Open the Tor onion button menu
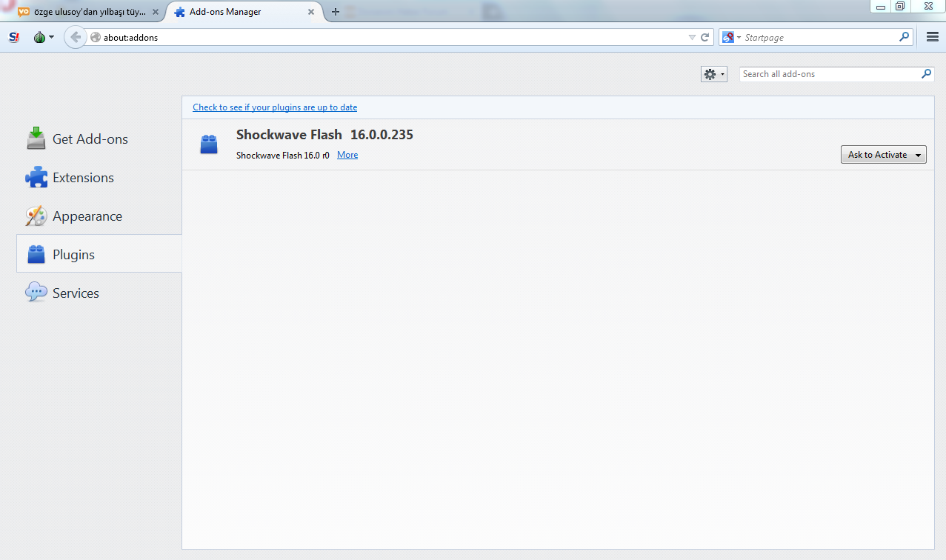 44,37
